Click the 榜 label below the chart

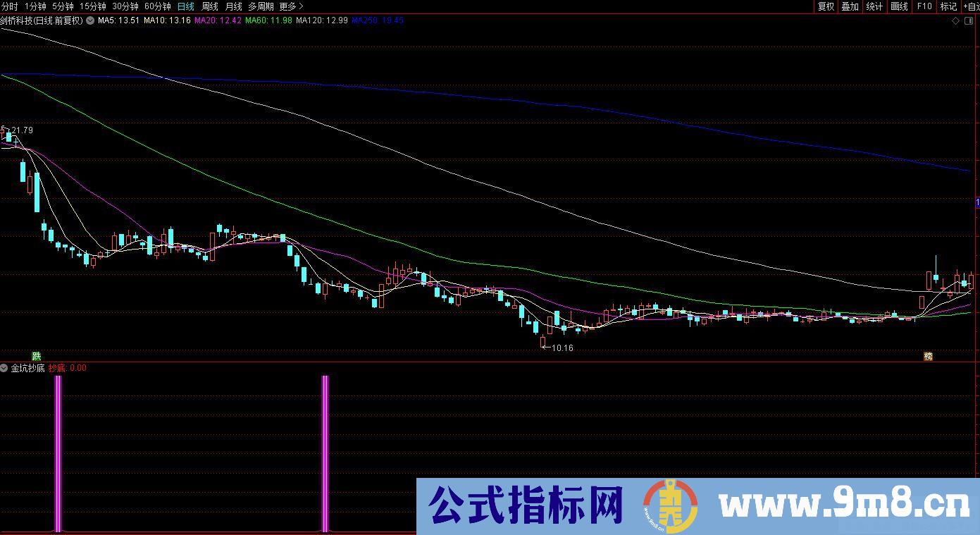930,357
